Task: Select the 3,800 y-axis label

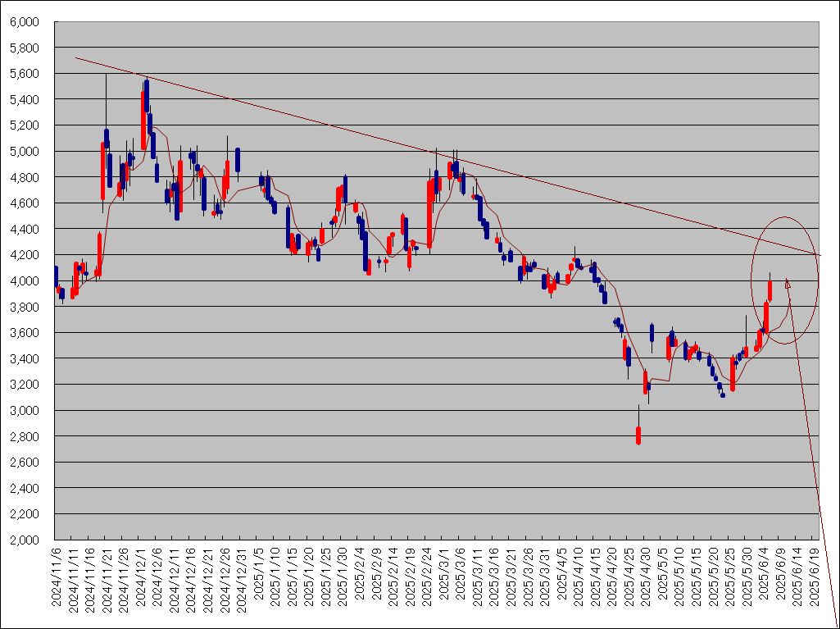Action: coord(25,307)
